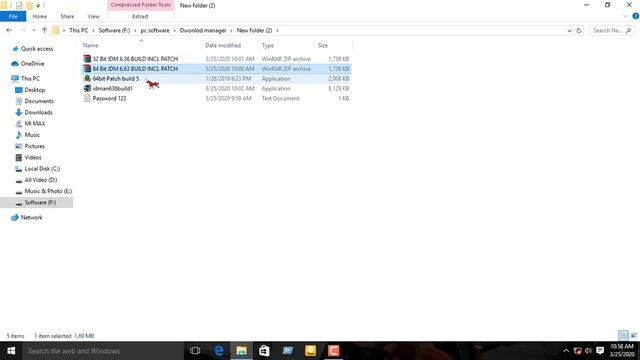The width and height of the screenshot is (640, 360).
Task: Click the search magnifier icon
Action: 629,31
